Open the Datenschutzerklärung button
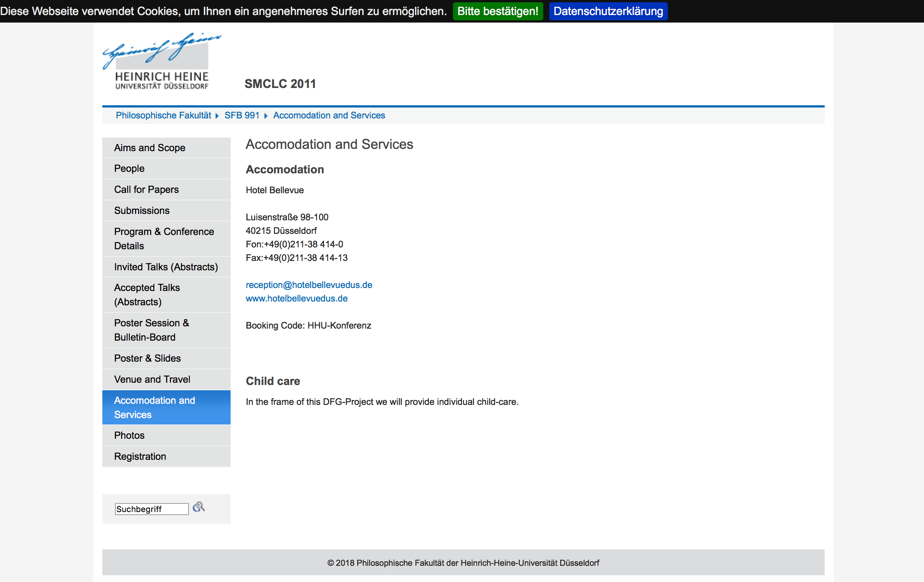 pos(608,11)
